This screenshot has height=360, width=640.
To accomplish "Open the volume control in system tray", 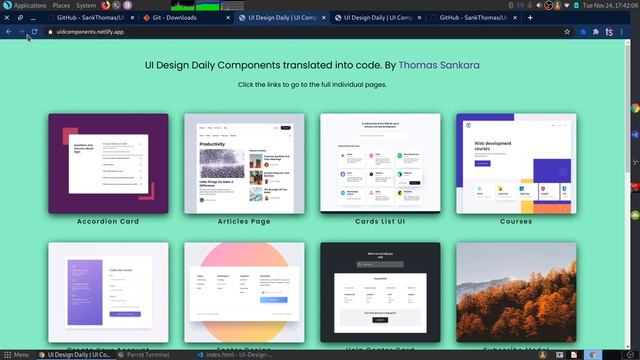I will 539,5.
